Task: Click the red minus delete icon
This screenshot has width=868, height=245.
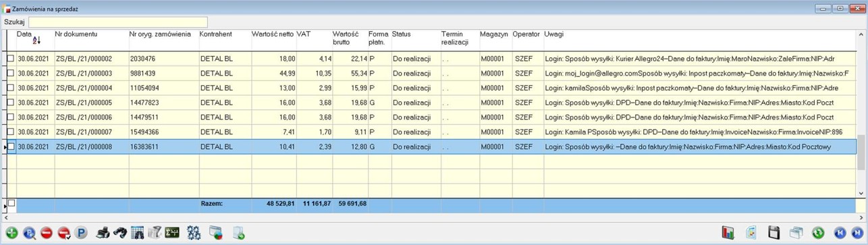Action: pyautogui.click(x=47, y=233)
